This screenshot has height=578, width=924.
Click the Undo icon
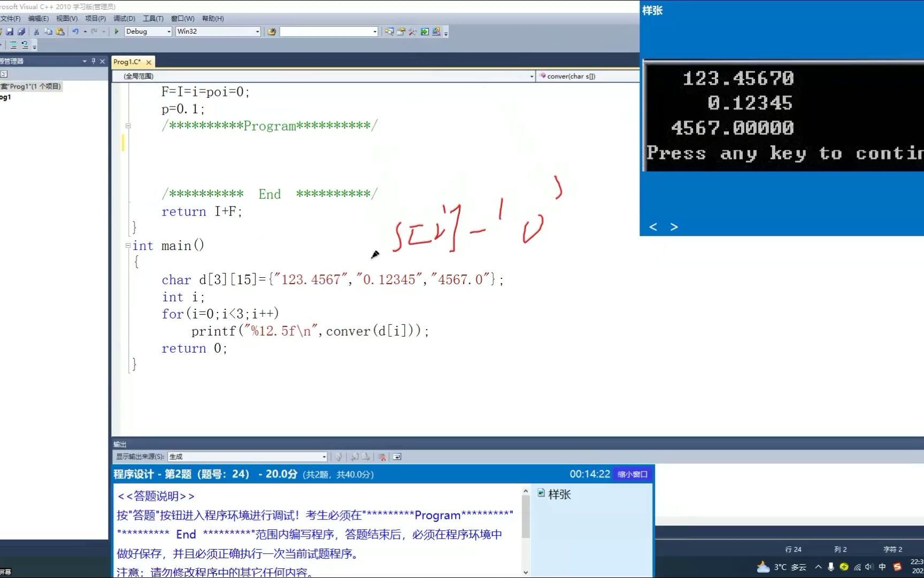pyautogui.click(x=76, y=31)
